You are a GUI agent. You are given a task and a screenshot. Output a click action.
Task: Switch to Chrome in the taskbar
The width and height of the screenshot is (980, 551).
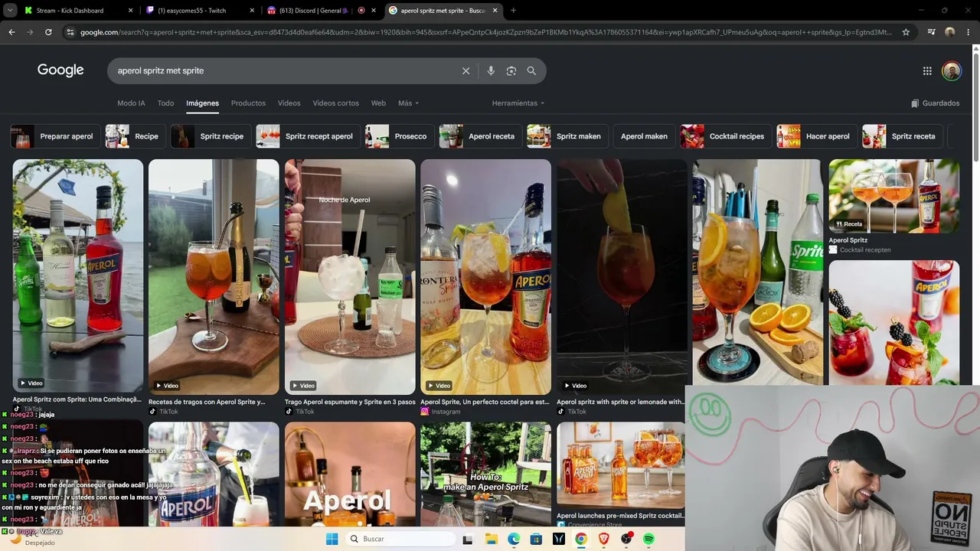point(581,539)
